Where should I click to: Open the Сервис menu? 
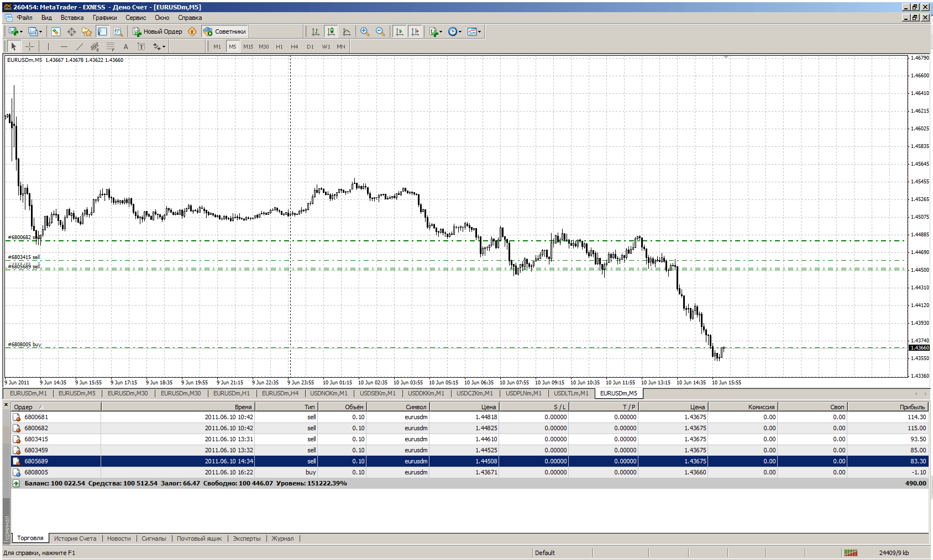tap(135, 18)
